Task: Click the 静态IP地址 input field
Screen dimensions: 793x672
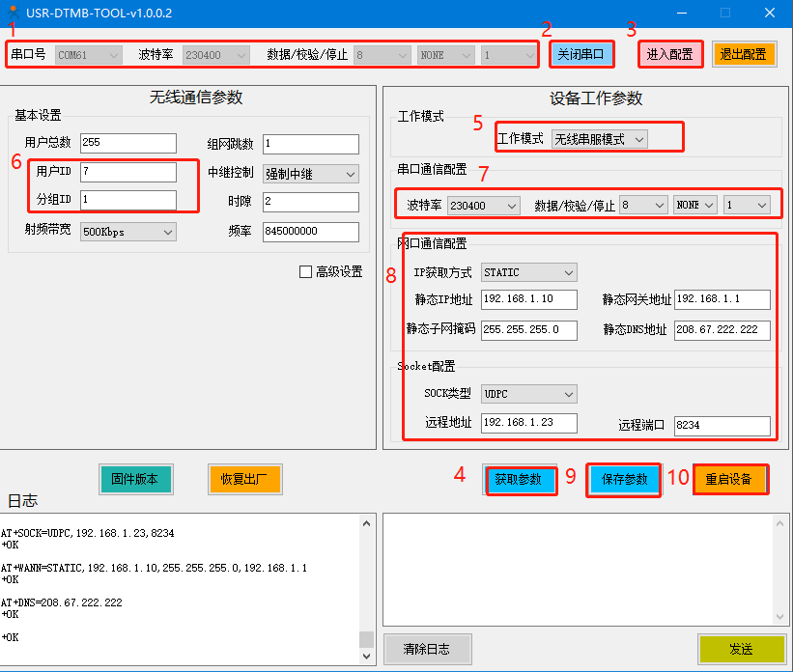Action: (x=528, y=299)
